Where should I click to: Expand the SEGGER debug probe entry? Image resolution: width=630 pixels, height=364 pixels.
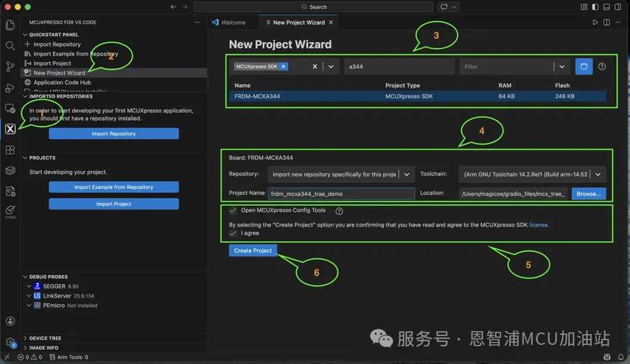pos(29,286)
